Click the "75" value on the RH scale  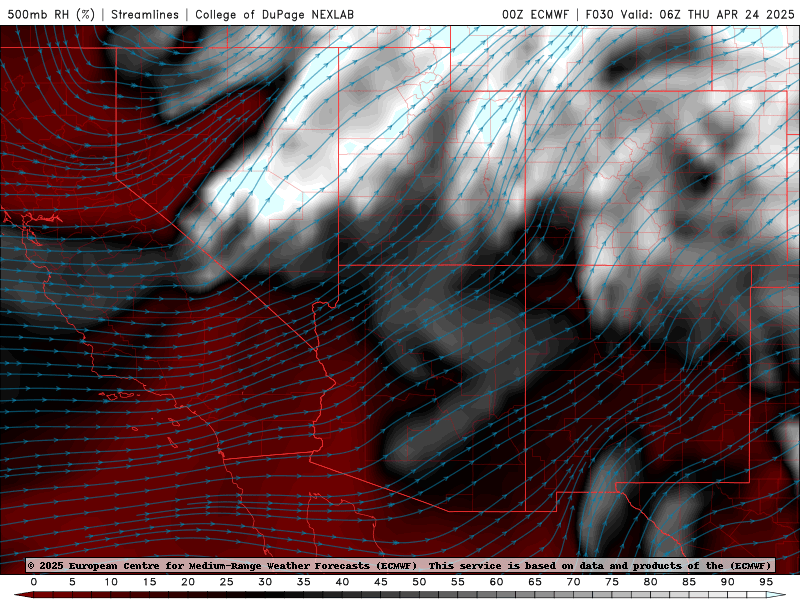pyautogui.click(x=612, y=582)
